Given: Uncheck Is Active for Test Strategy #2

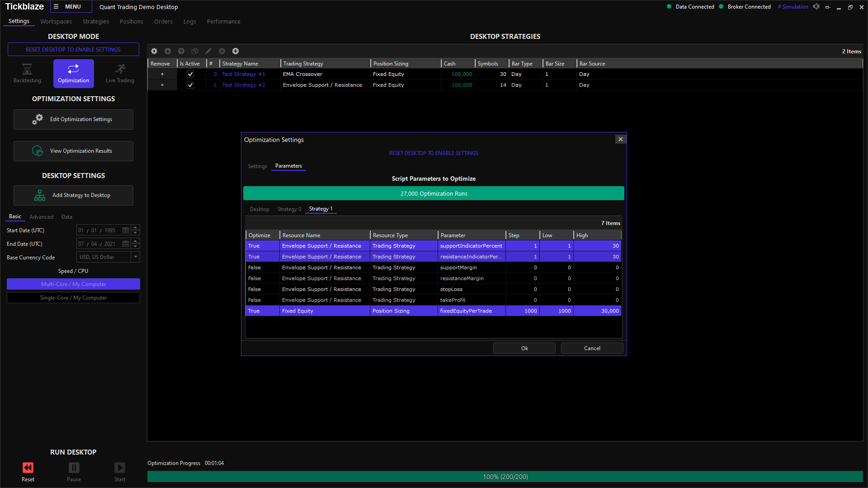Looking at the screenshot, I should pyautogui.click(x=190, y=85).
